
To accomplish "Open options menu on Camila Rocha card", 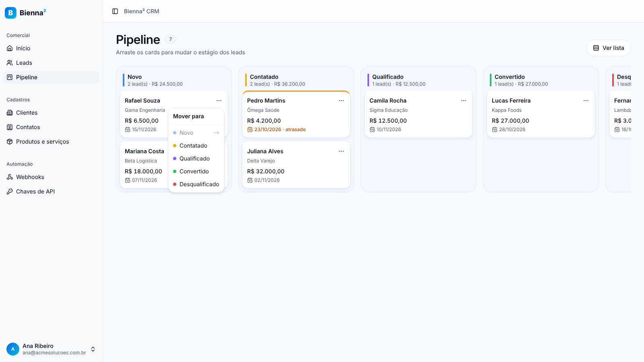I will [x=464, y=101].
